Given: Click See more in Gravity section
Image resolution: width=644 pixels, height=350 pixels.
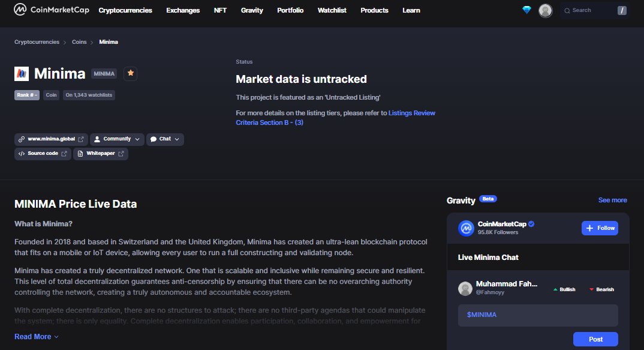Looking at the screenshot, I should click(612, 201).
